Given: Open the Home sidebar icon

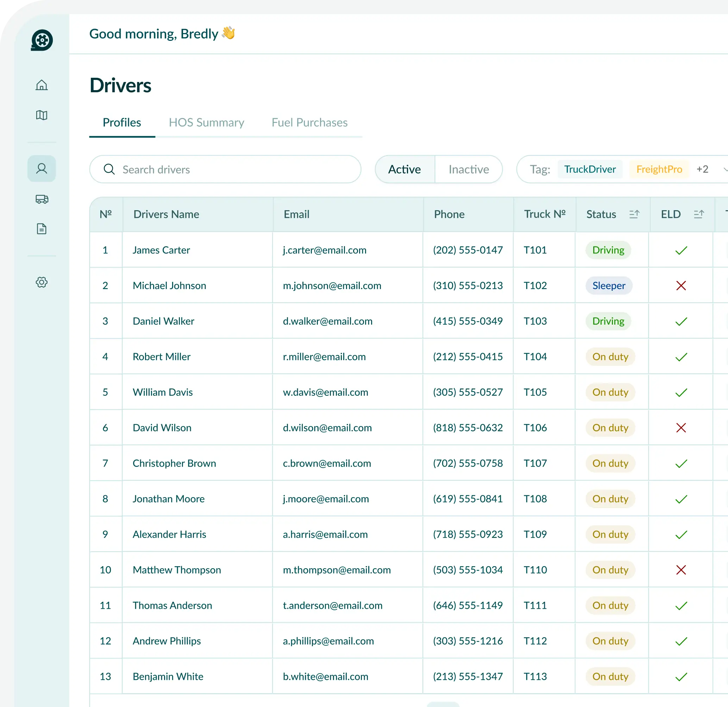Looking at the screenshot, I should pos(42,85).
